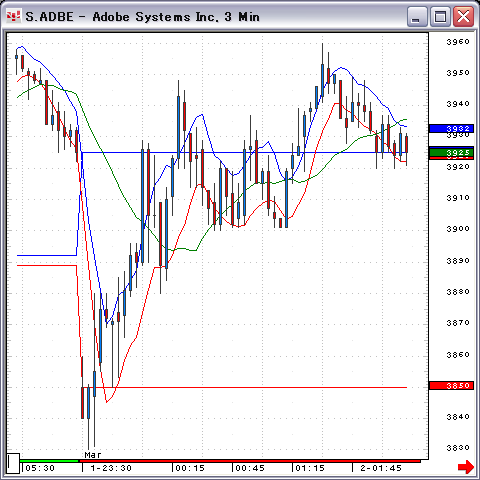Click the green session bar on timeline
The width and height of the screenshot is (480, 480).
(x=49, y=461)
